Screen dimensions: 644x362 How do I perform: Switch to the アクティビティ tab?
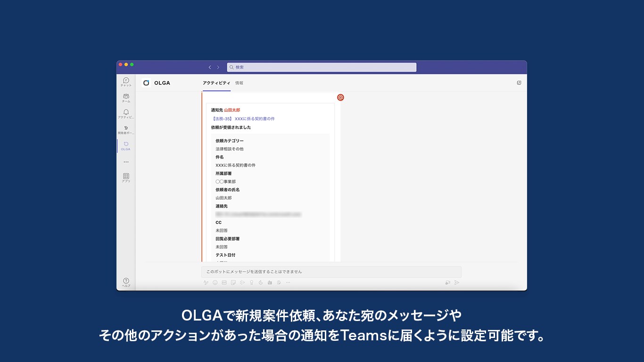tap(216, 83)
